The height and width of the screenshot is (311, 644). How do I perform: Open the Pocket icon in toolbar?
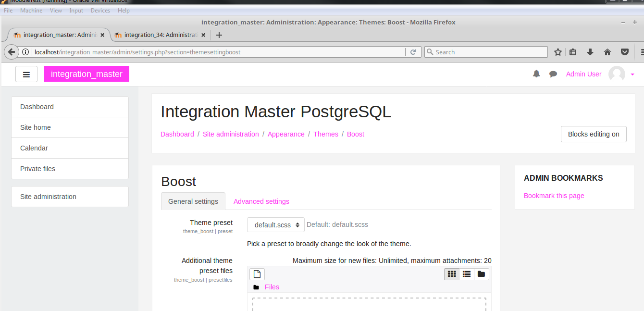[625, 52]
